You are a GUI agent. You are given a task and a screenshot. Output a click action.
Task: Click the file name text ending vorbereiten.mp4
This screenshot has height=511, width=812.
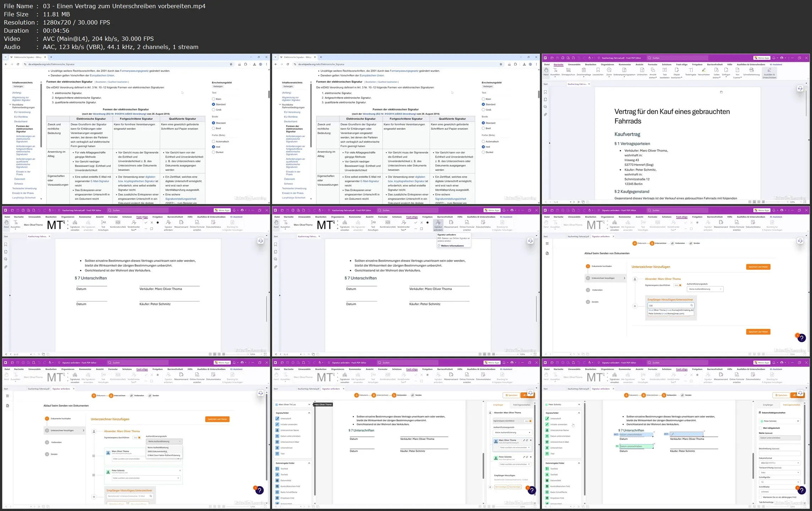[124, 6]
